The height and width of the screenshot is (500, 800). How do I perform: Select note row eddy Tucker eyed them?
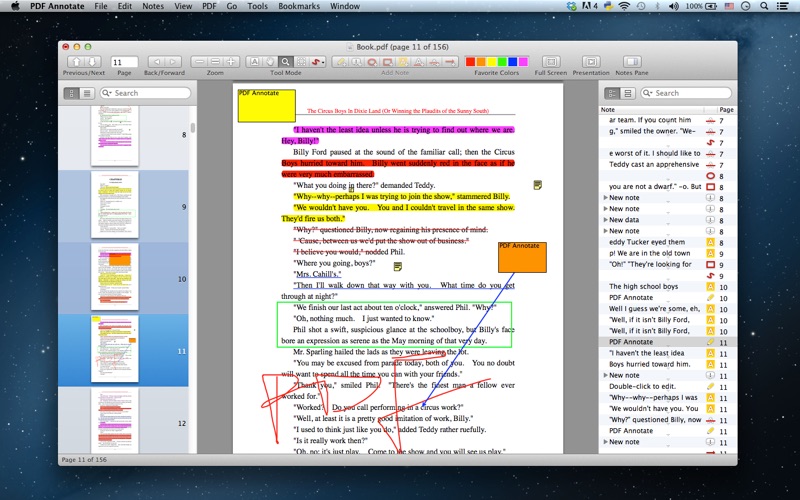(x=668, y=242)
